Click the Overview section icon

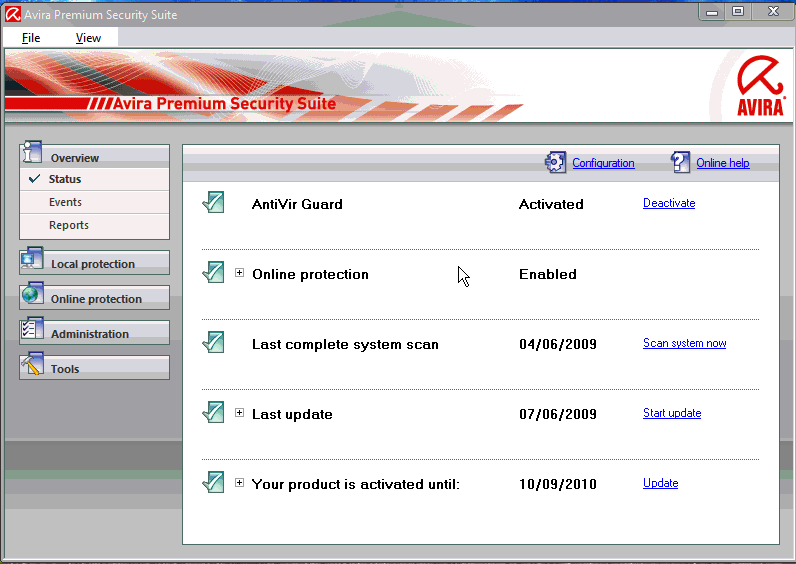[x=32, y=154]
